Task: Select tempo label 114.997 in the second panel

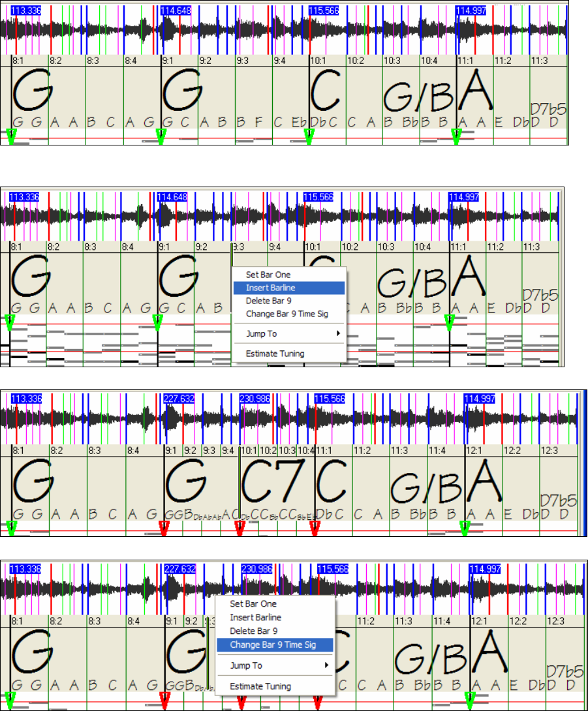Action: point(464,197)
